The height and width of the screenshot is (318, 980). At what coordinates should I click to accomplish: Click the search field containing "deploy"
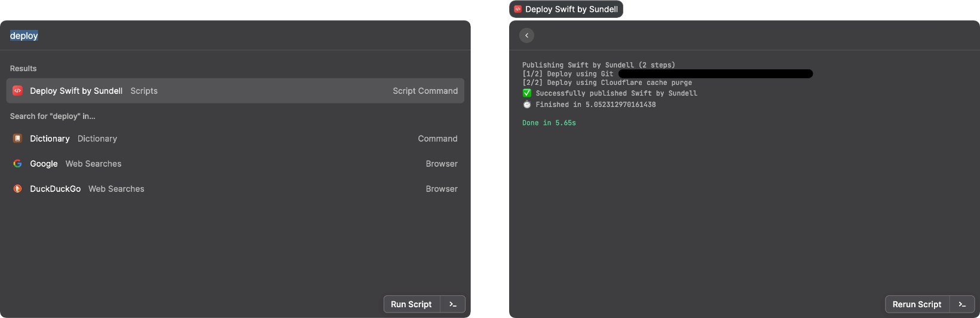point(235,36)
